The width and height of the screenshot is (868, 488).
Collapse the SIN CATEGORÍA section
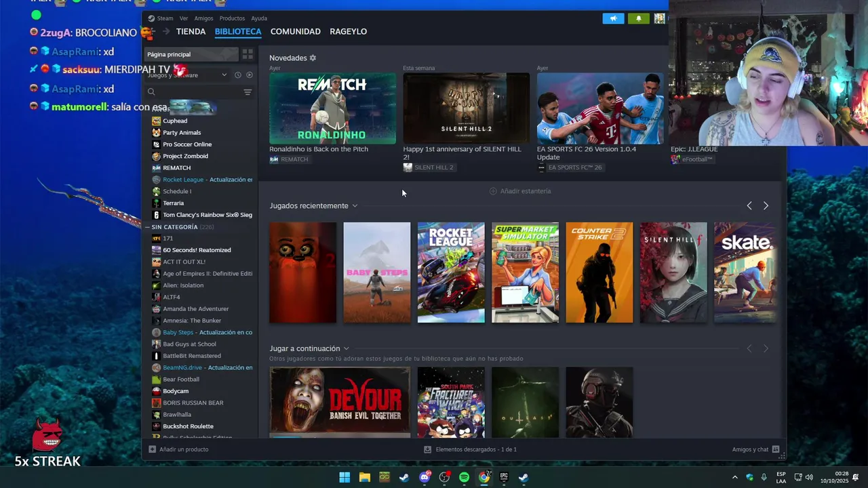click(x=147, y=227)
